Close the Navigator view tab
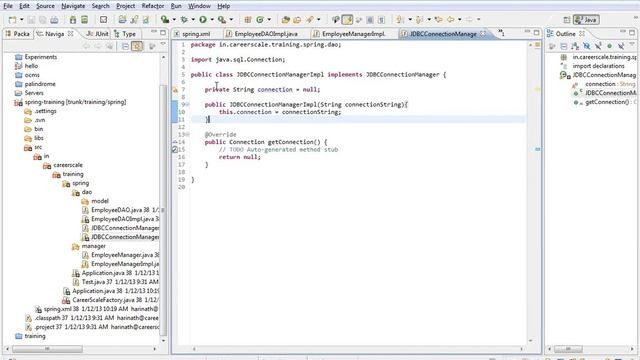Viewport: 640px width, 360px height. click(71, 34)
